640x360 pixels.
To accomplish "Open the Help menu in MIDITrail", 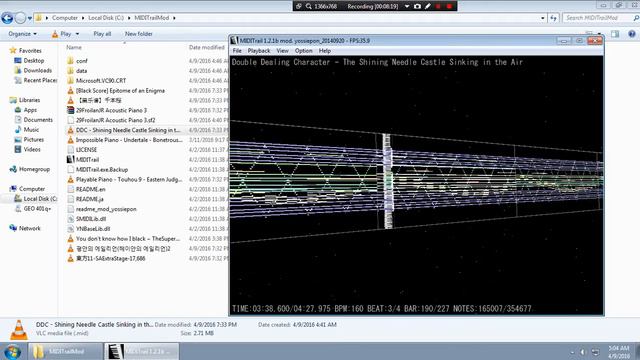I will [x=325, y=51].
